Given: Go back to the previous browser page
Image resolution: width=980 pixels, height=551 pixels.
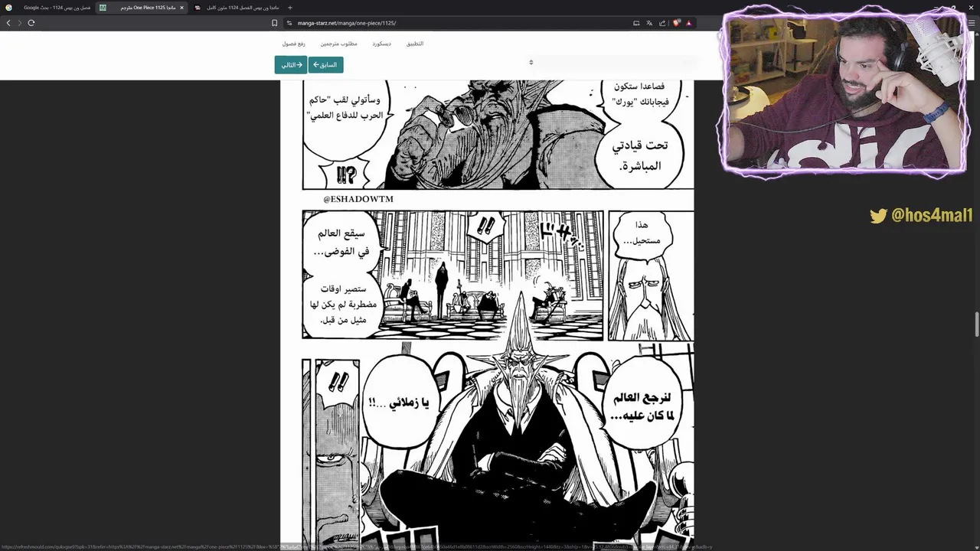Looking at the screenshot, I should pyautogui.click(x=8, y=23).
